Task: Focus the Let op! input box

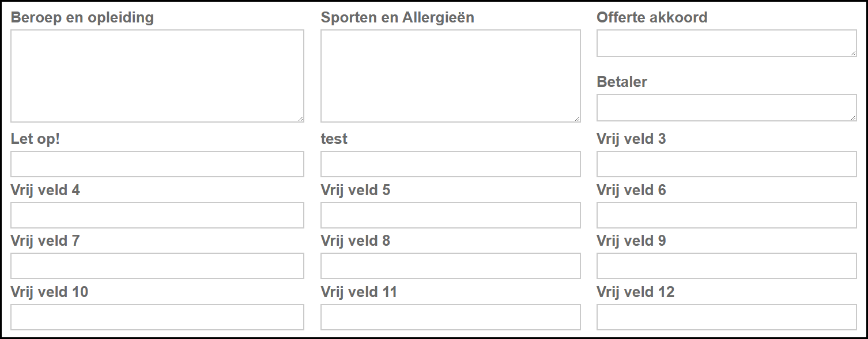Action: tap(157, 164)
